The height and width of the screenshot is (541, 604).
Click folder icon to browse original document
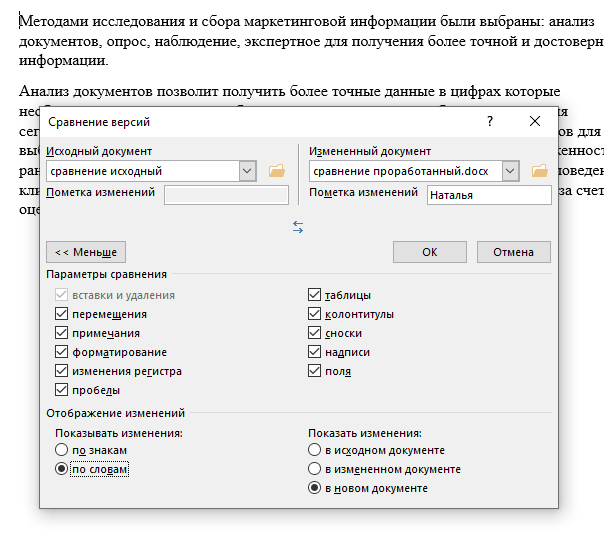(x=277, y=171)
